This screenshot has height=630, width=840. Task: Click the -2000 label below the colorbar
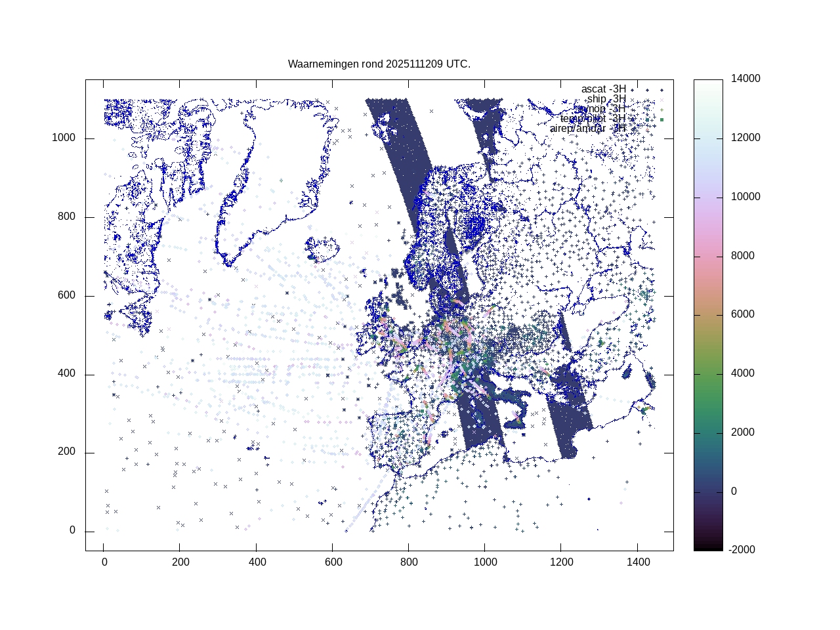743,550
